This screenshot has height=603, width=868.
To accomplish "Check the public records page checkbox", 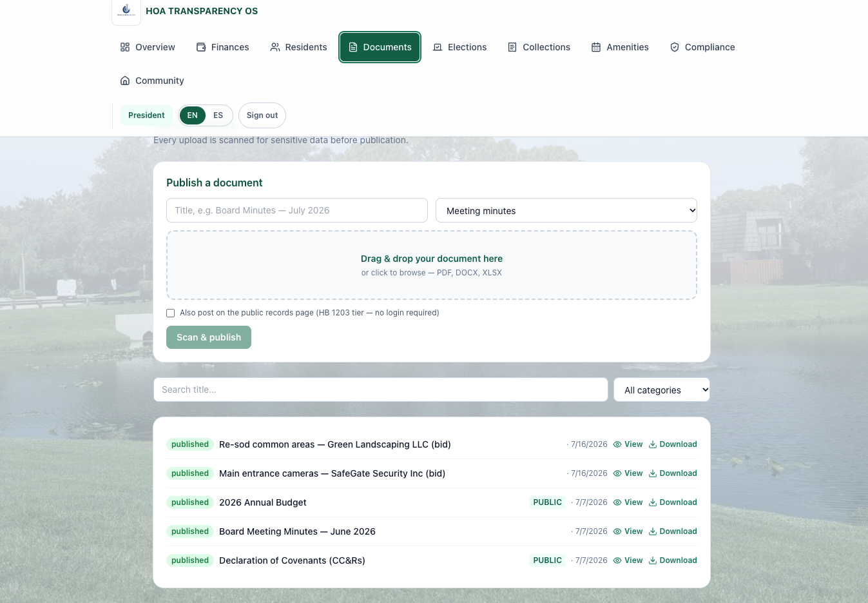I will pos(171,313).
